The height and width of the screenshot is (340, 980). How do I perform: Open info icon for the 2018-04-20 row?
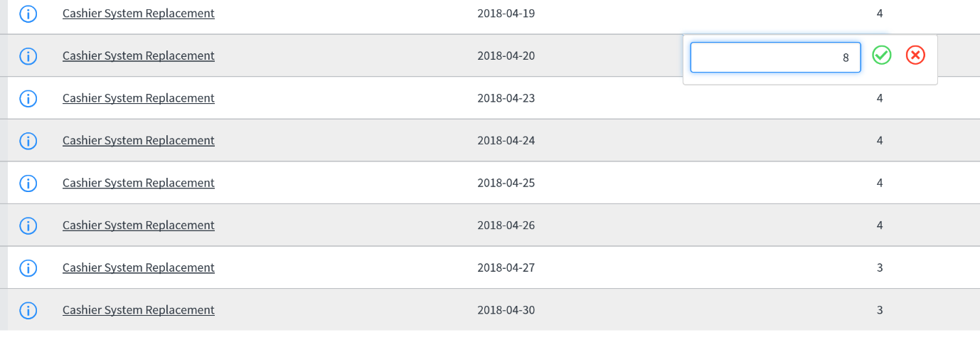click(x=28, y=55)
